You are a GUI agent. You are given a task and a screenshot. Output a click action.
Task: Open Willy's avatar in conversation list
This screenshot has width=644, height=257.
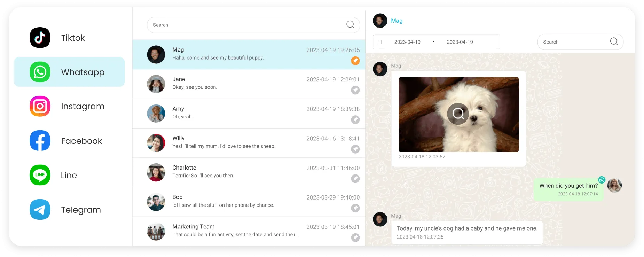pos(156,143)
